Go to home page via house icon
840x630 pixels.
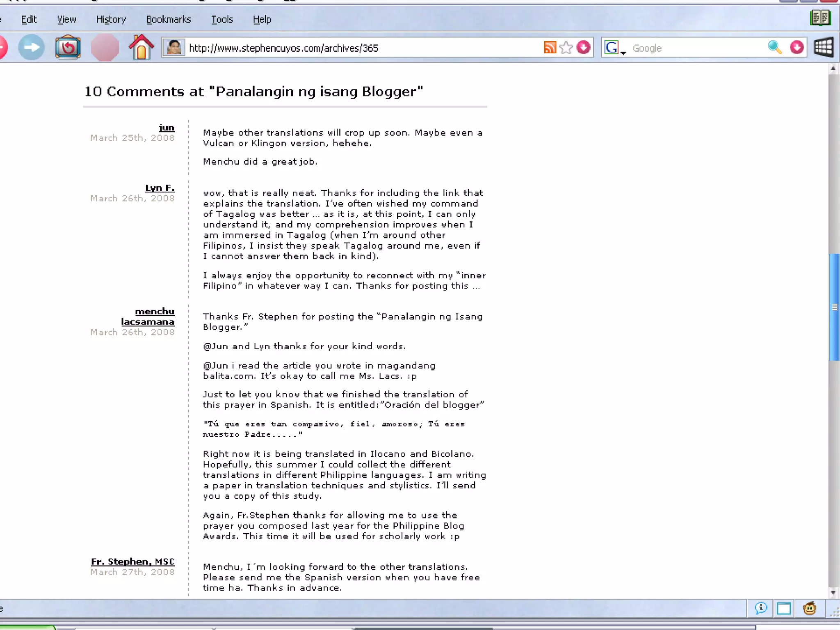[141, 47]
